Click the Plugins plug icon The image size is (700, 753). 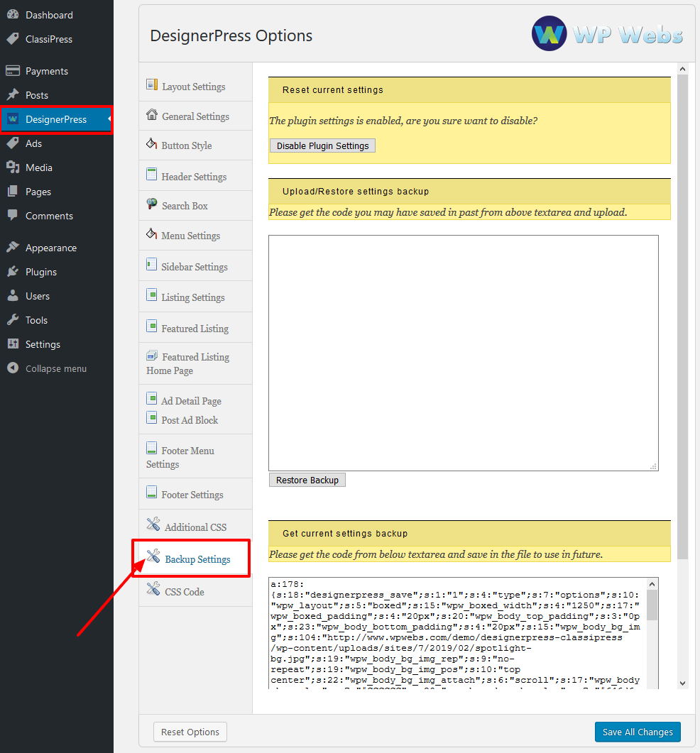point(13,271)
